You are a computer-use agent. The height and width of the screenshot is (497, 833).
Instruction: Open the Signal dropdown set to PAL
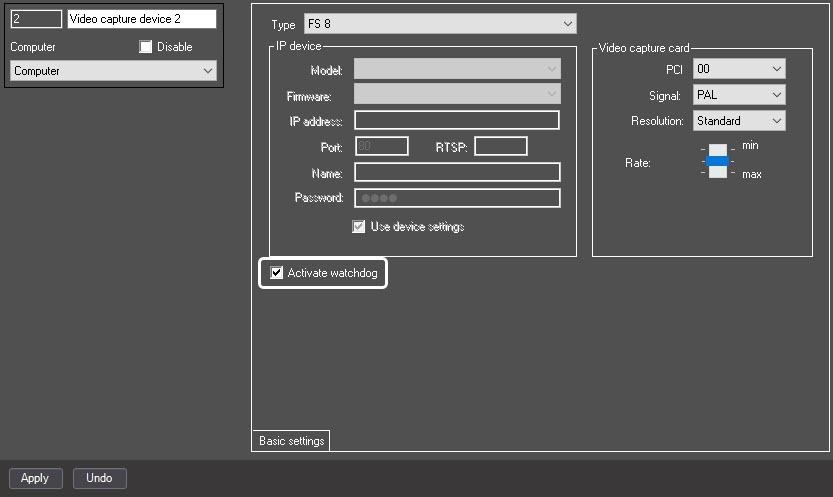(739, 95)
